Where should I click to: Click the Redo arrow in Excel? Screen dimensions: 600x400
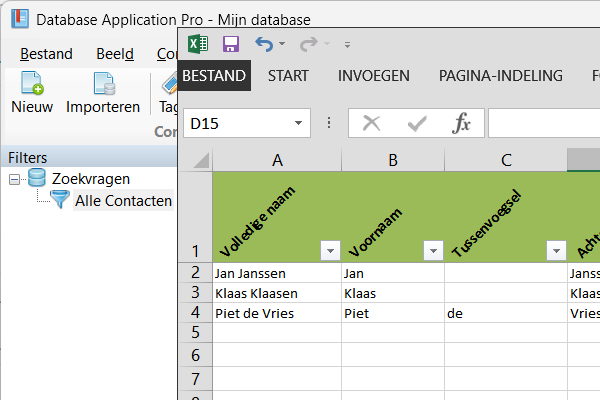[309, 44]
